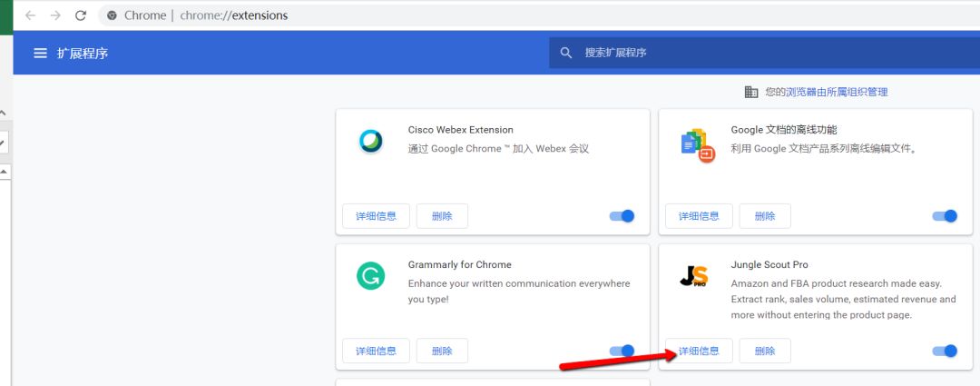Disable the Cisco Webex Extension toggle
The height and width of the screenshot is (386, 980).
click(622, 216)
